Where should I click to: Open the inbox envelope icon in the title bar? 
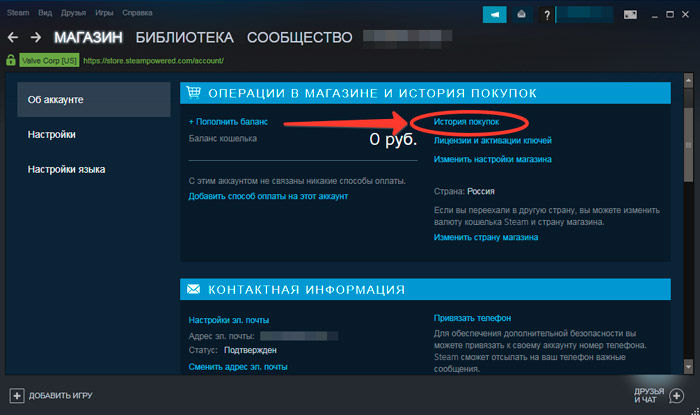tap(521, 15)
